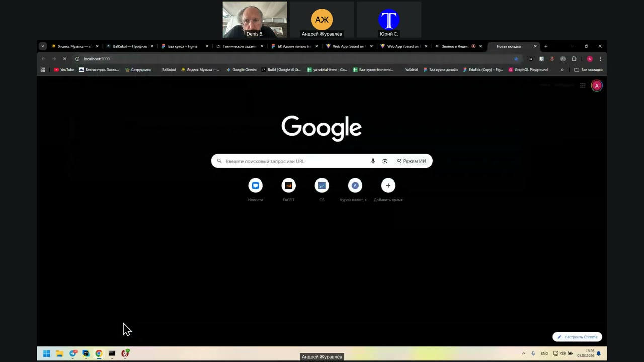Open the Chrome three-dot menu
Image resolution: width=644 pixels, height=362 pixels.
pos(600,59)
